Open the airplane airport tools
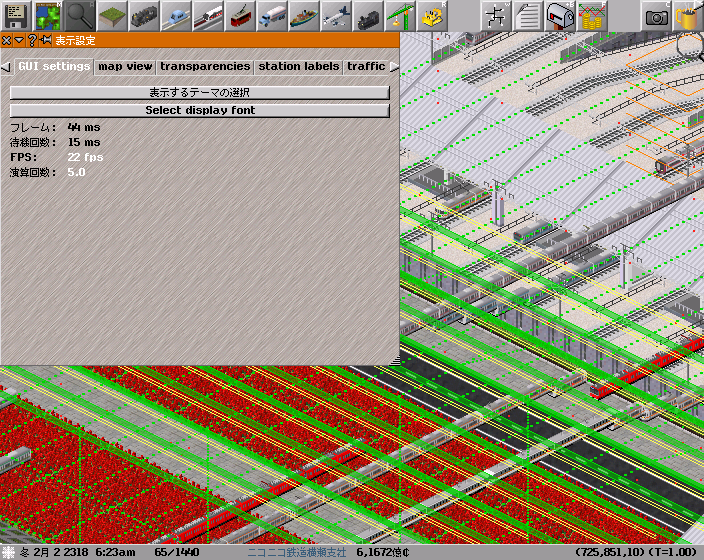The height and width of the screenshot is (560, 704). click(335, 16)
